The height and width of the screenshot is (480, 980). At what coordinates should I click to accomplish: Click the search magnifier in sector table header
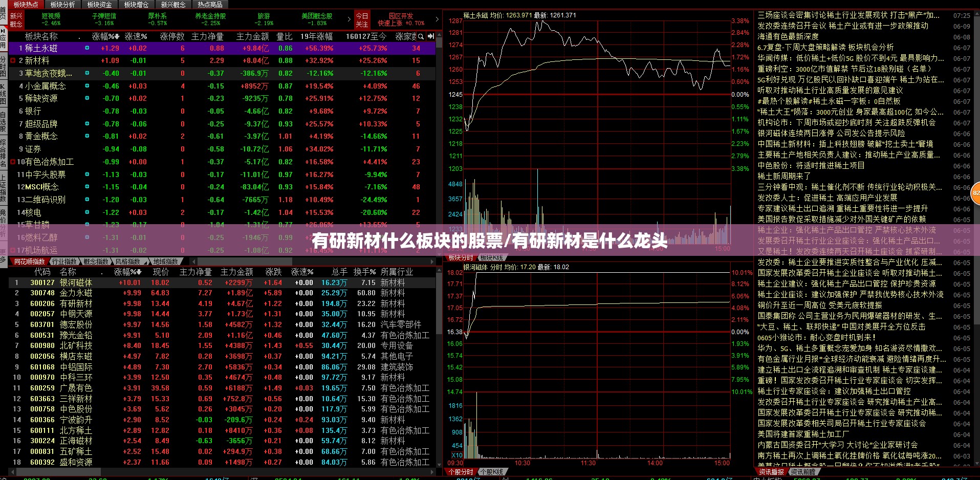pos(421,36)
